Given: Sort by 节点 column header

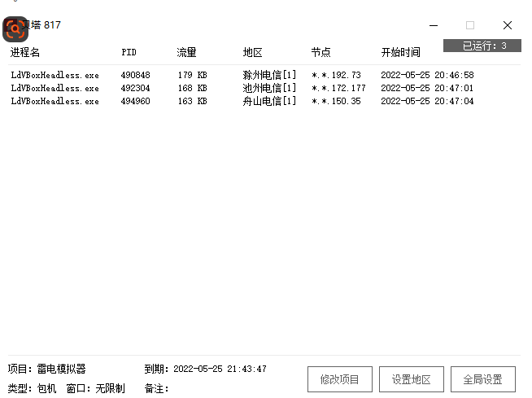Looking at the screenshot, I should [321, 52].
